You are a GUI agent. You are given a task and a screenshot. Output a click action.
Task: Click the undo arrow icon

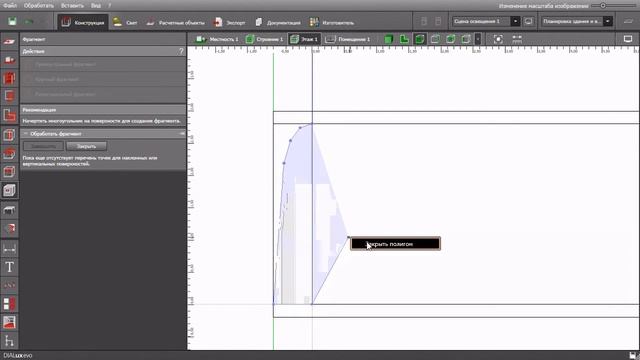coord(29,21)
